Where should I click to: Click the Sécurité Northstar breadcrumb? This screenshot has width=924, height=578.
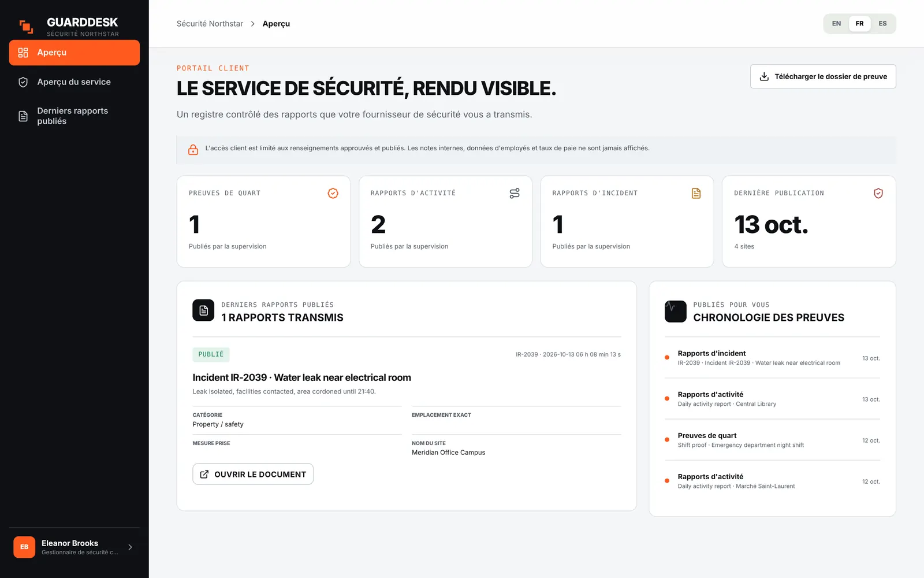tap(210, 24)
